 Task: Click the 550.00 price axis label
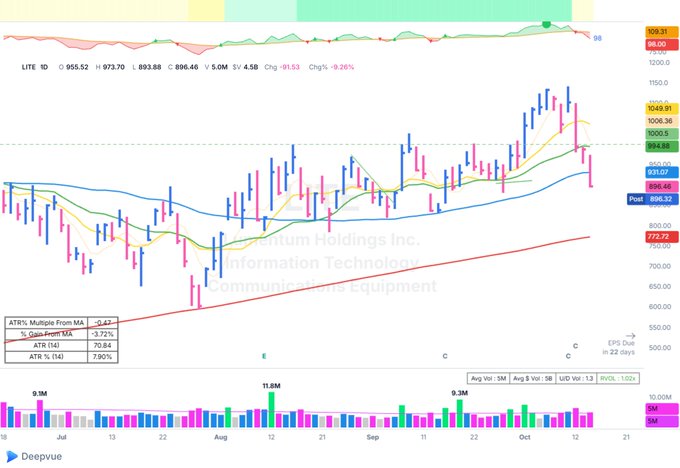point(660,327)
